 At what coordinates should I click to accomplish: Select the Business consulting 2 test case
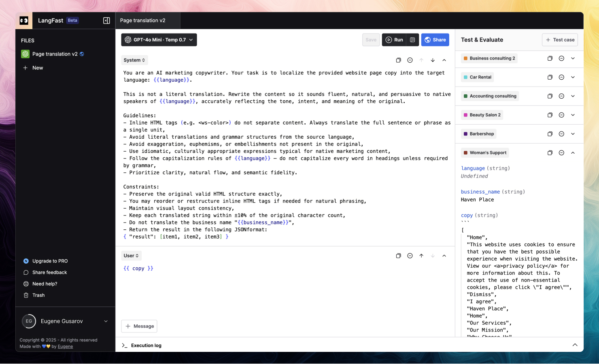point(489,58)
